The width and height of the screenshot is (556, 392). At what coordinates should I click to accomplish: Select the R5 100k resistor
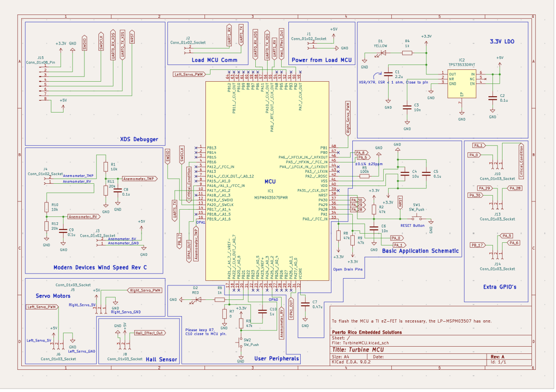pyautogui.click(x=364, y=176)
